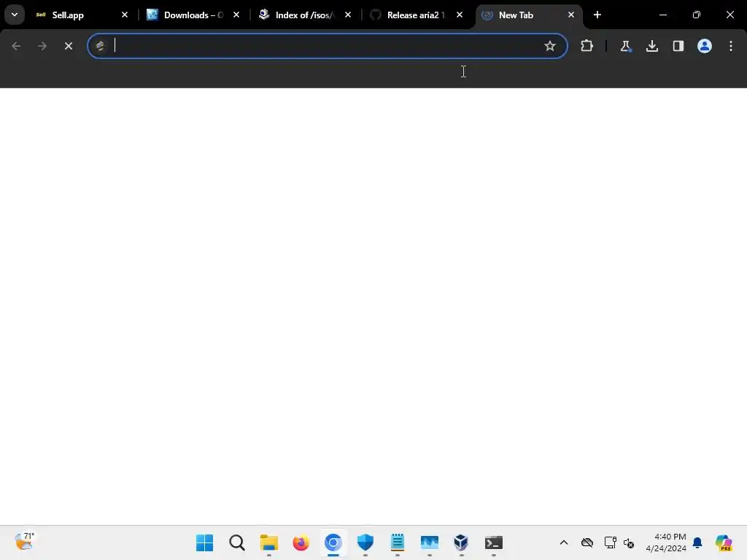Close the Downloads tab
The image size is (747, 560).
(236, 15)
